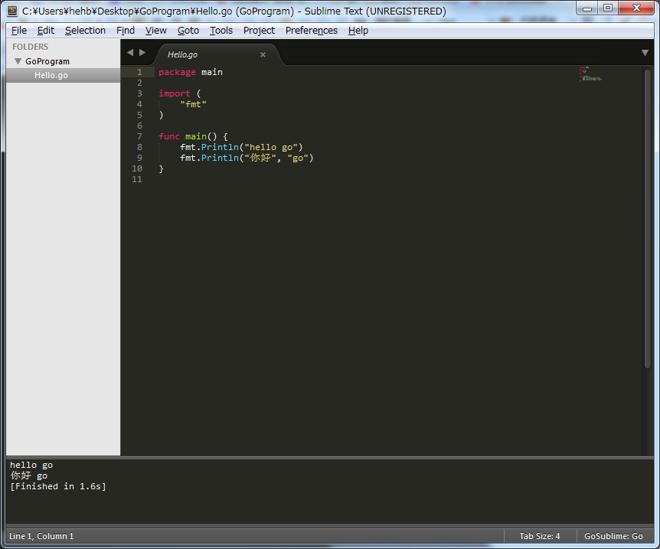Click the "你好" string on line 9
The height and width of the screenshot is (549, 660).
(x=261, y=158)
